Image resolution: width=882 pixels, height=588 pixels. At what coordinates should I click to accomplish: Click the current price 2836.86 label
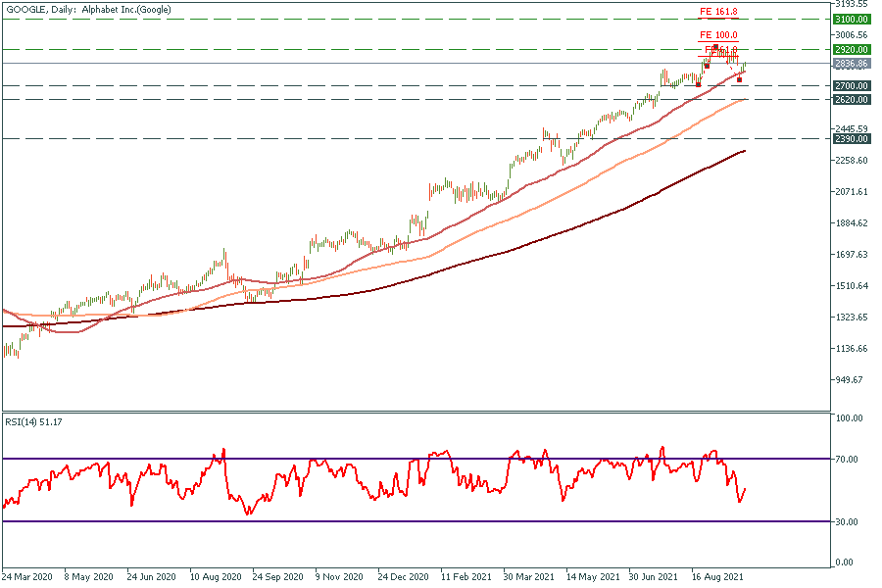[851, 64]
